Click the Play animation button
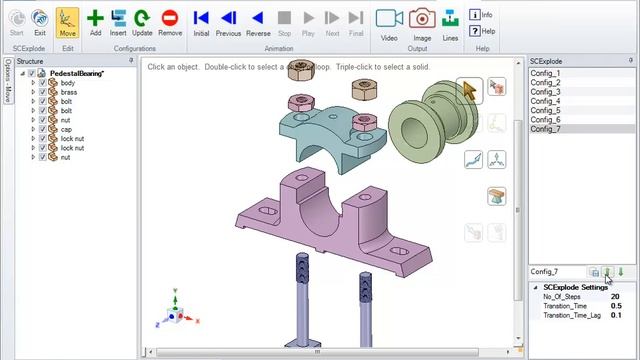 [x=308, y=24]
